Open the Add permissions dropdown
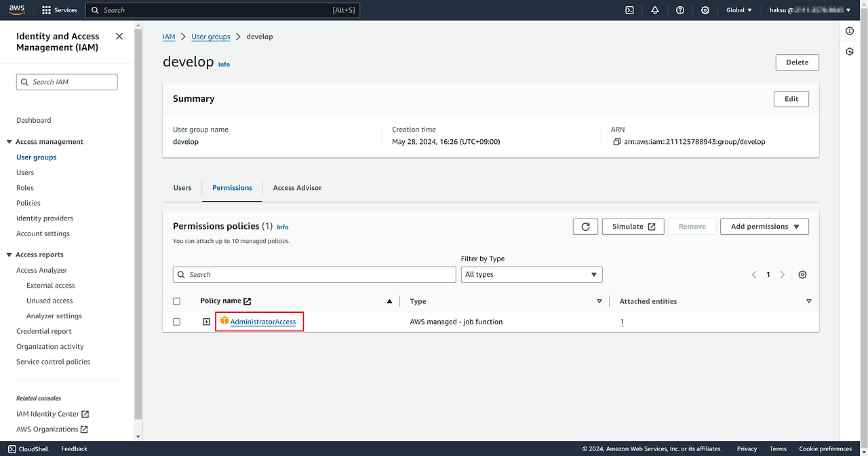This screenshot has width=868, height=456. coord(764,227)
